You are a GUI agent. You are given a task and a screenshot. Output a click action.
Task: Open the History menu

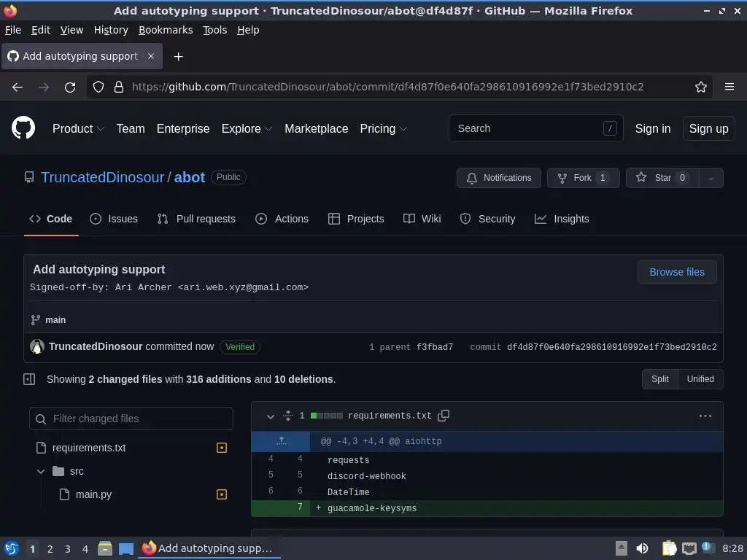pos(111,30)
